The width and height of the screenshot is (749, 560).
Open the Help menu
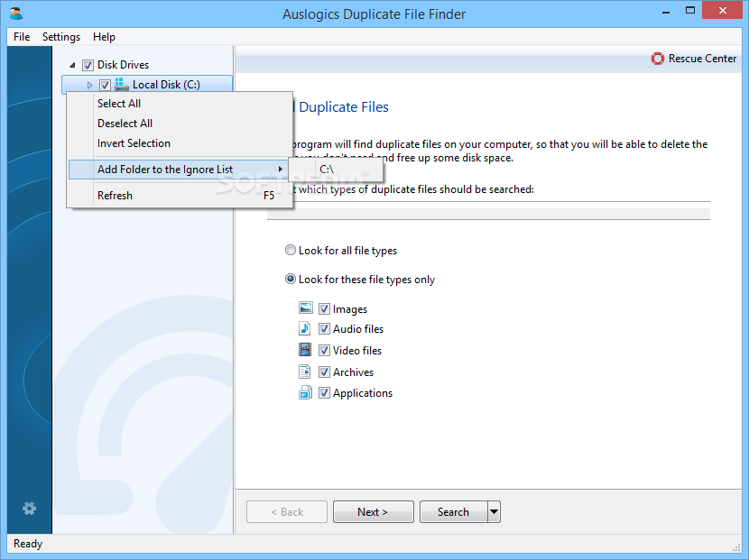point(104,37)
